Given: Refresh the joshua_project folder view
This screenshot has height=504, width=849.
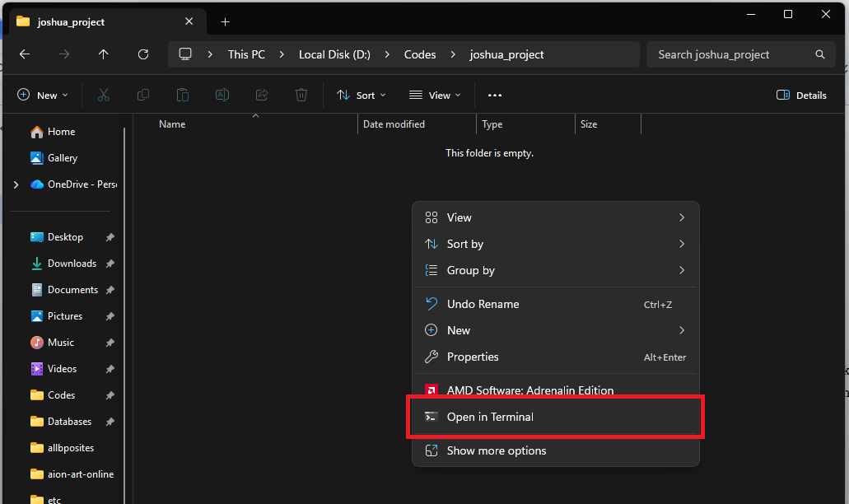Looking at the screenshot, I should [x=143, y=54].
